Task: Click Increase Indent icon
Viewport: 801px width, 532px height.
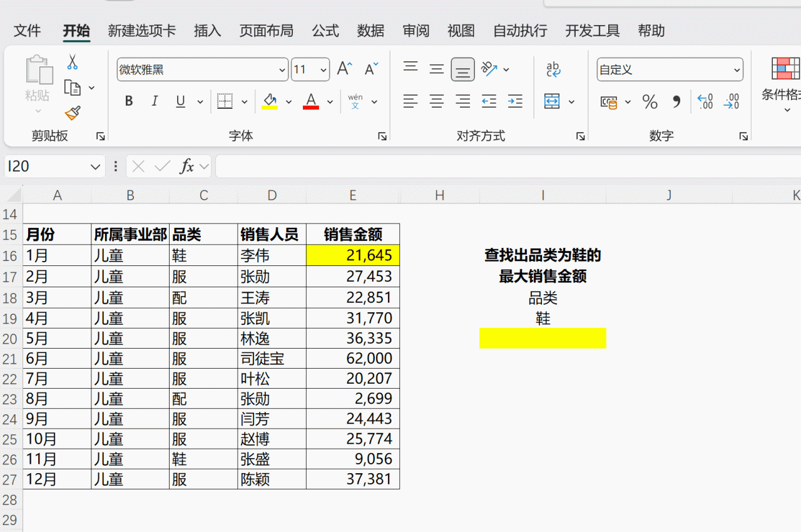Action: point(515,101)
